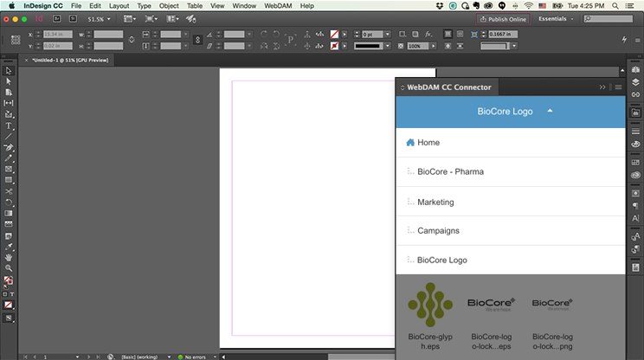Select the Pen tool
This screenshot has width=644, height=360.
pos(8,147)
